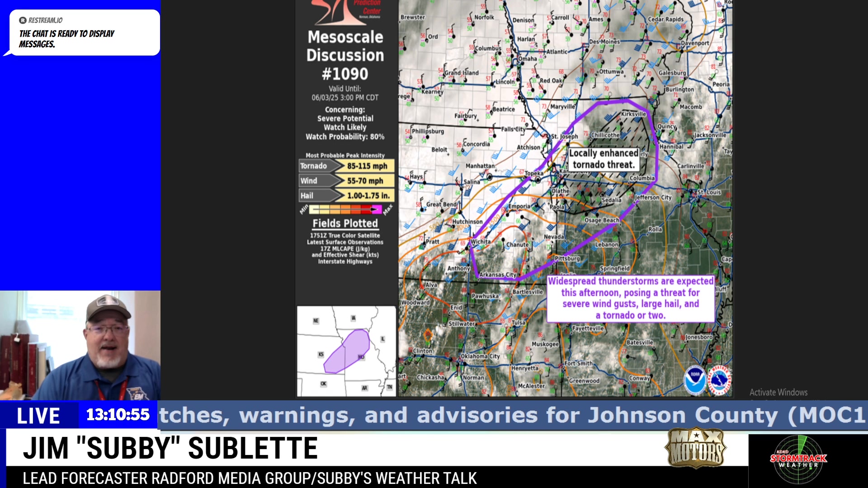Click the 'Activate Windows' watermark text
The image size is (868, 488).
point(778,392)
